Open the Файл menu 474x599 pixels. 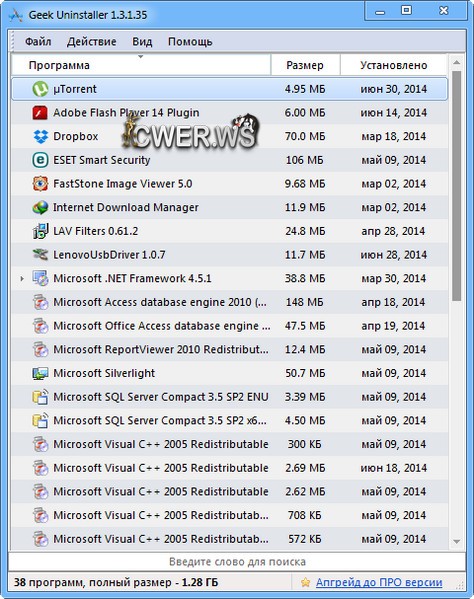[38, 41]
